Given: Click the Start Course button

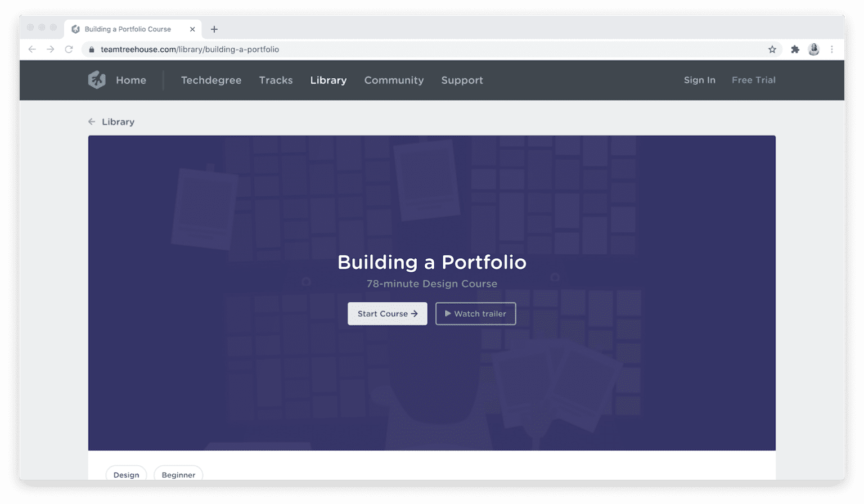Looking at the screenshot, I should (387, 313).
